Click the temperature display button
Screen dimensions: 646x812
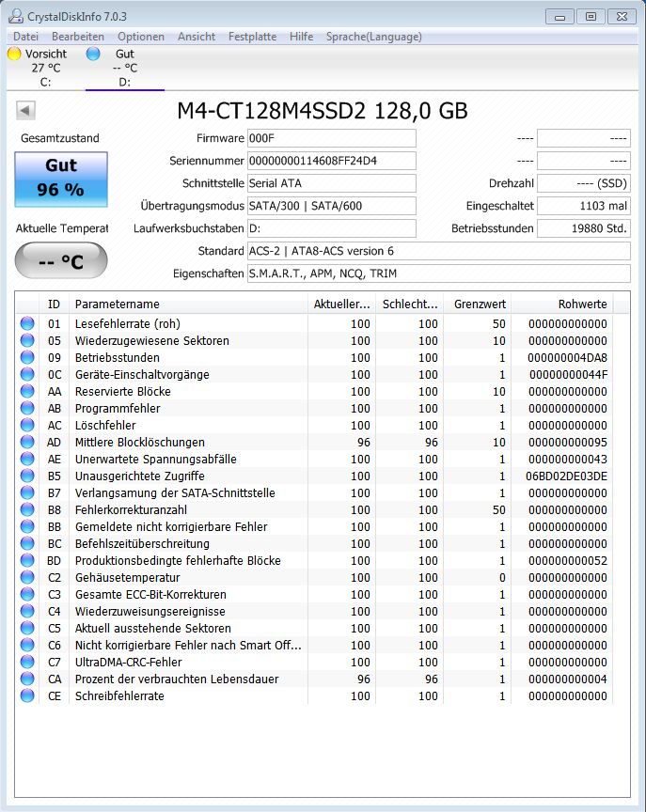point(61,260)
